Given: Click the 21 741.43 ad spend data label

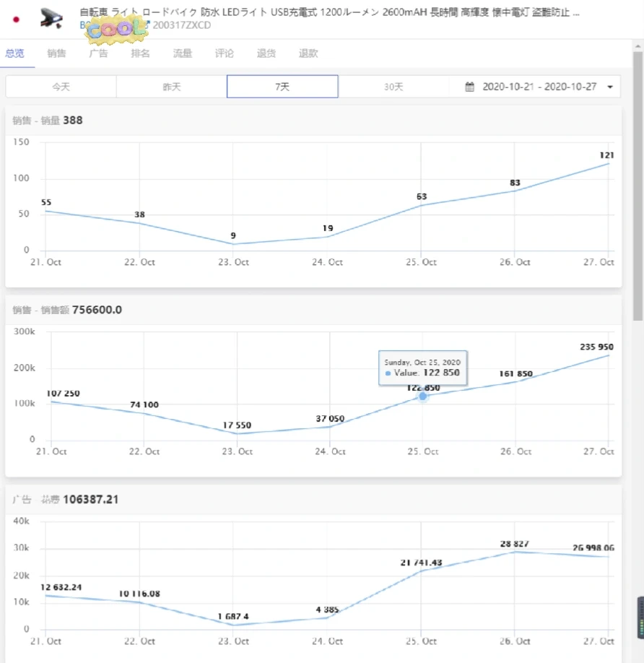Looking at the screenshot, I should click(x=422, y=563).
